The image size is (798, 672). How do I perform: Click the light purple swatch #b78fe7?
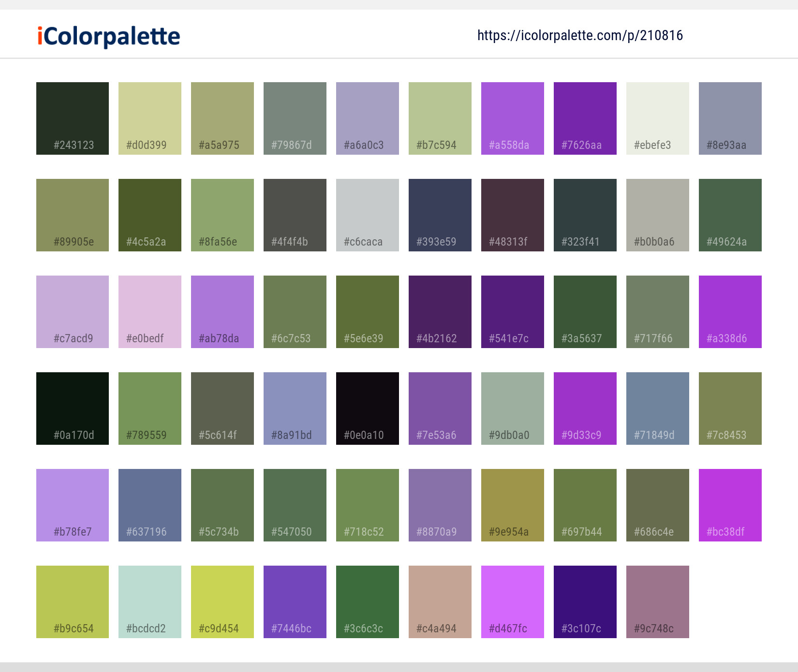coord(72,505)
